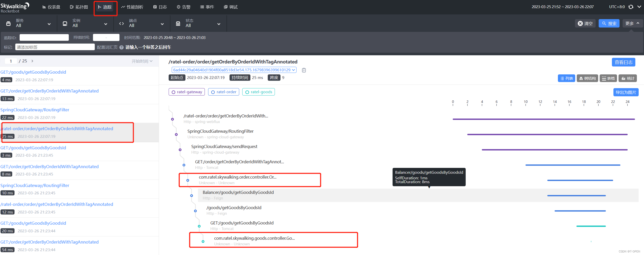Click the 查看日志 view logs button
The image size is (644, 255).
(623, 62)
